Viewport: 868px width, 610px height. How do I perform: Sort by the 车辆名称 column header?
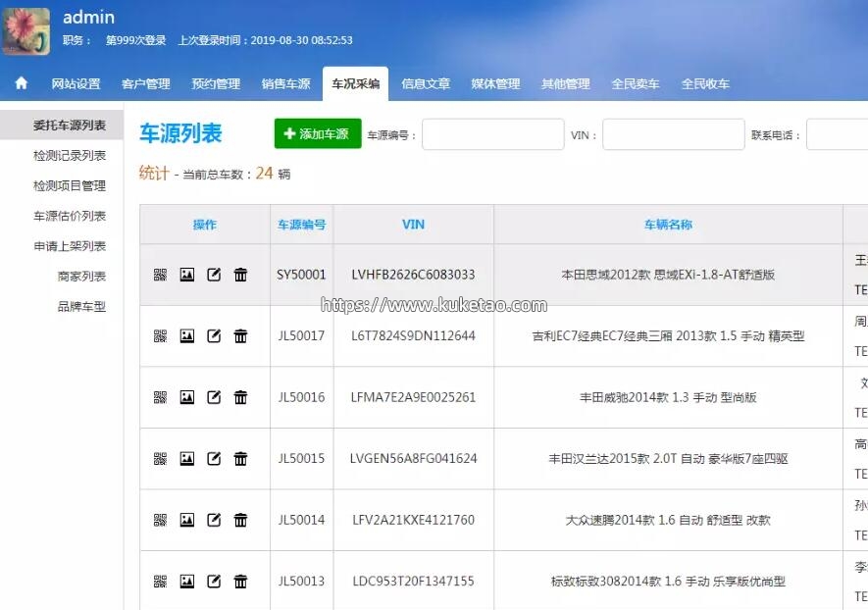coord(668,225)
